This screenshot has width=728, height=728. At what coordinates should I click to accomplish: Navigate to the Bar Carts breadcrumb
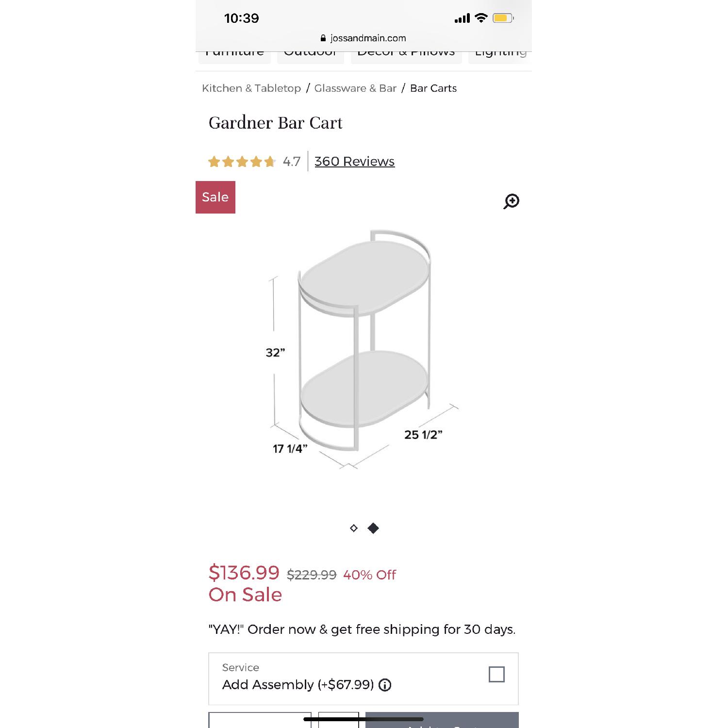pyautogui.click(x=433, y=88)
